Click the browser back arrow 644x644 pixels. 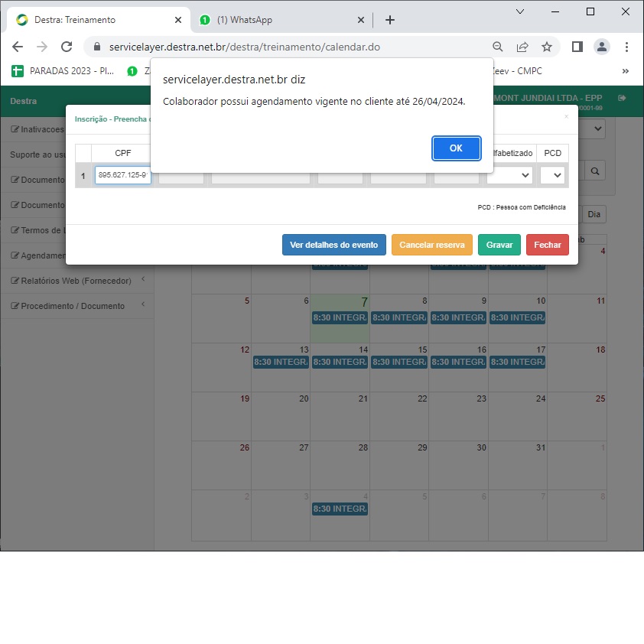[18, 47]
